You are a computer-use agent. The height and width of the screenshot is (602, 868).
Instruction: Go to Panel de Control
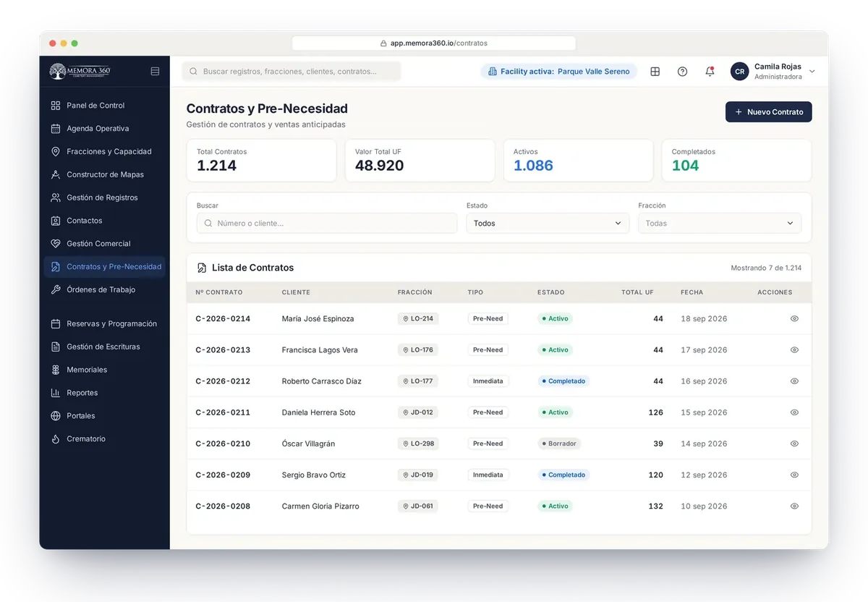click(104, 106)
